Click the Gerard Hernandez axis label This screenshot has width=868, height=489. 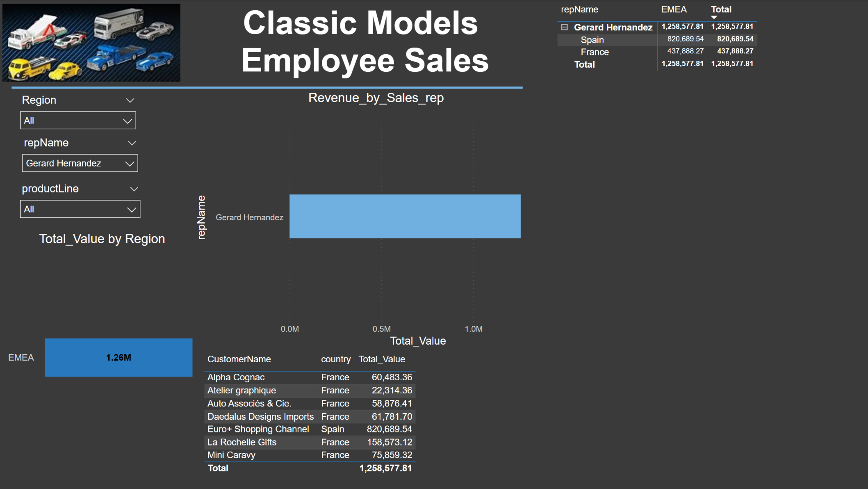pyautogui.click(x=249, y=217)
